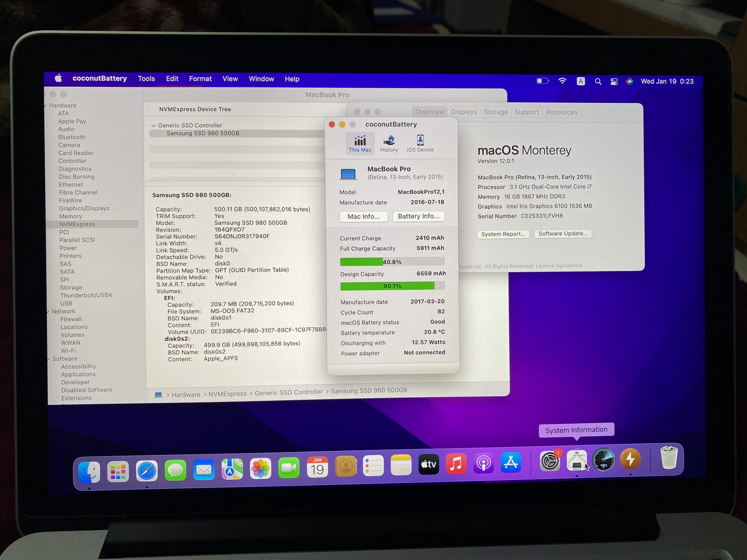Select Samsung SSD 980 500GB row

(203, 133)
